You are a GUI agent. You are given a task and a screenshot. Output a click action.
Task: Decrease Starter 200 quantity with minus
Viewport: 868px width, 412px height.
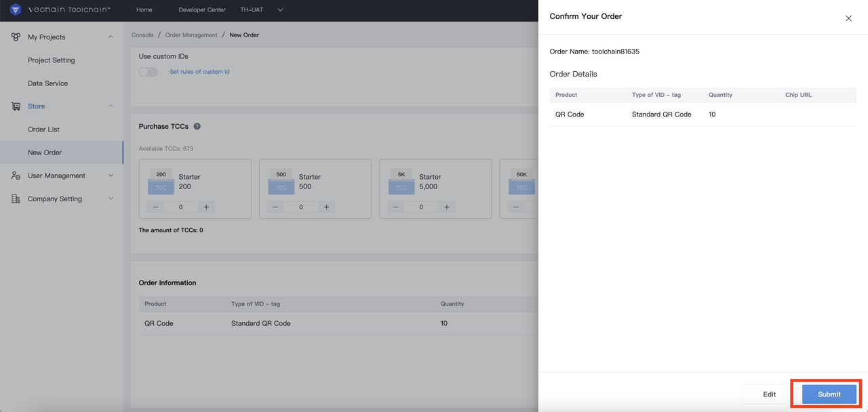tap(156, 207)
